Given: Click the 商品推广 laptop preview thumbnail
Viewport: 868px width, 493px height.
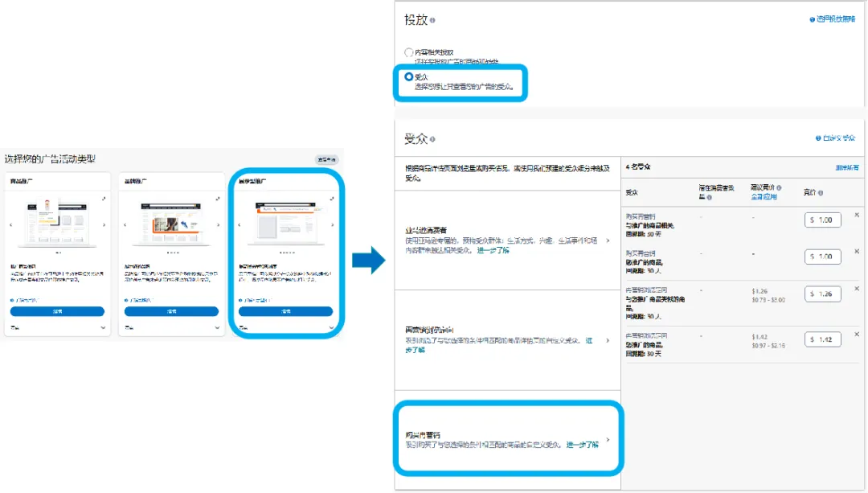Looking at the screenshot, I should tap(57, 223).
